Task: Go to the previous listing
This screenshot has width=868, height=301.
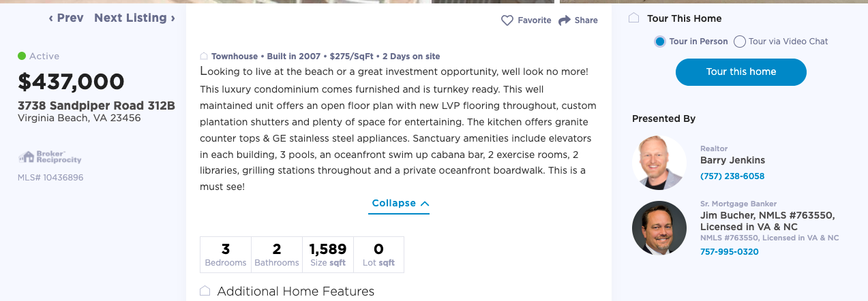Action: click(66, 18)
